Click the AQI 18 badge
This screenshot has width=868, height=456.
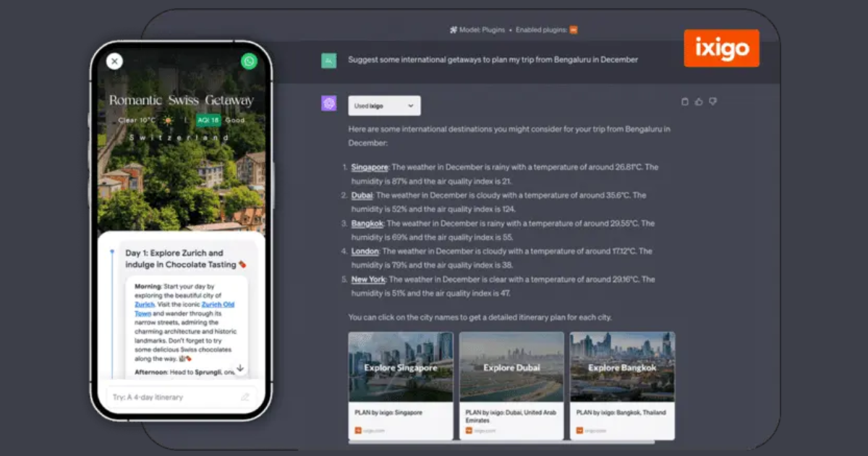click(208, 120)
